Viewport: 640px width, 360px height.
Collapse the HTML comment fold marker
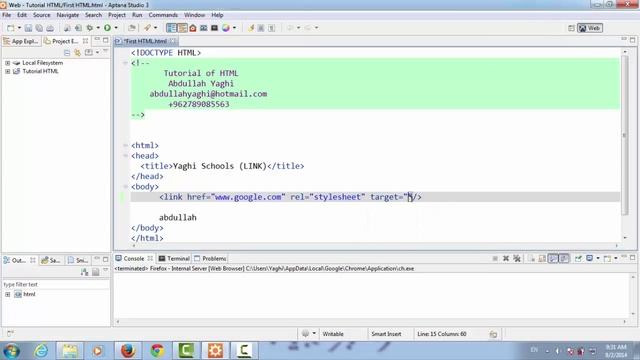pyautogui.click(x=125, y=63)
